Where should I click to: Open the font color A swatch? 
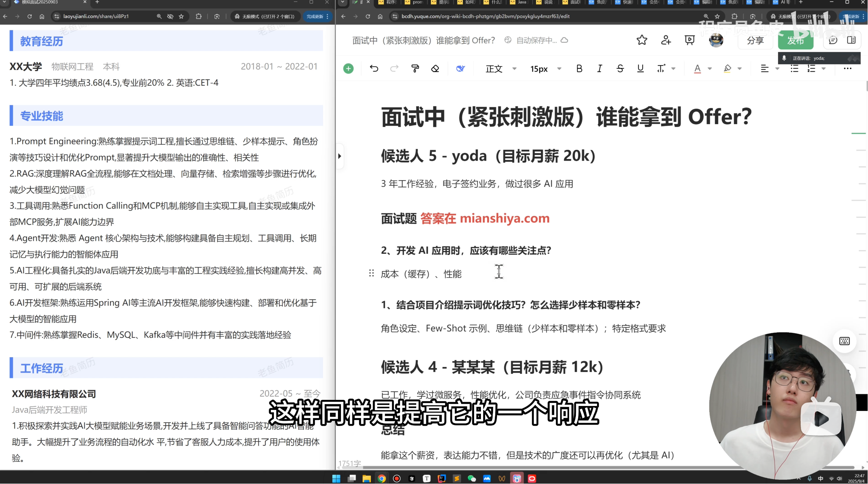tap(697, 69)
